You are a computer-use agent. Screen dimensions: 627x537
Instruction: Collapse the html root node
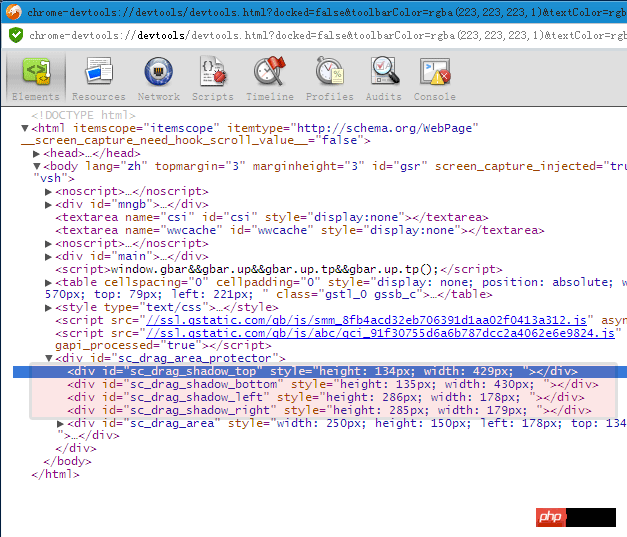(25, 128)
